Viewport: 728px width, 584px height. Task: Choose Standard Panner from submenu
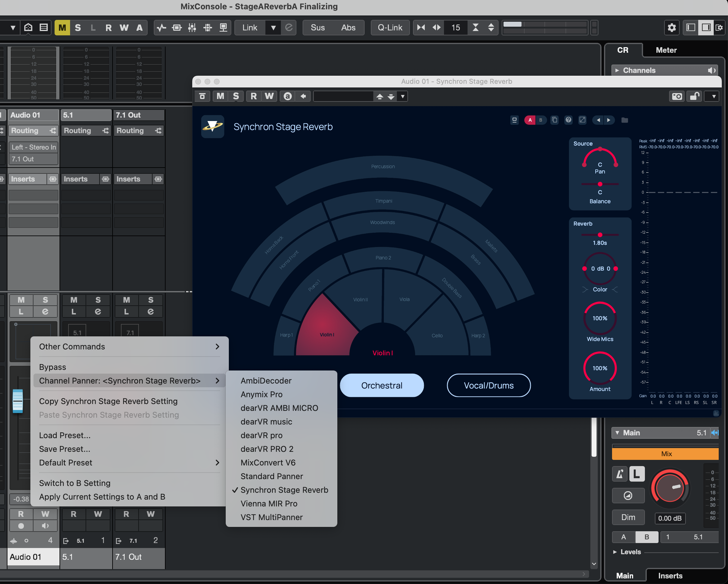click(x=282, y=476)
